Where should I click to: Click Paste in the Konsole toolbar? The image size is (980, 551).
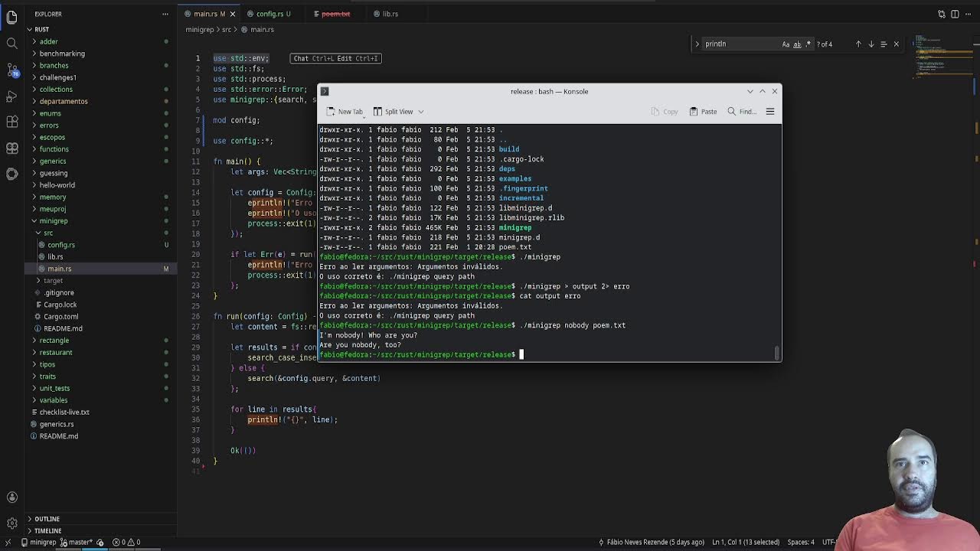tap(703, 112)
